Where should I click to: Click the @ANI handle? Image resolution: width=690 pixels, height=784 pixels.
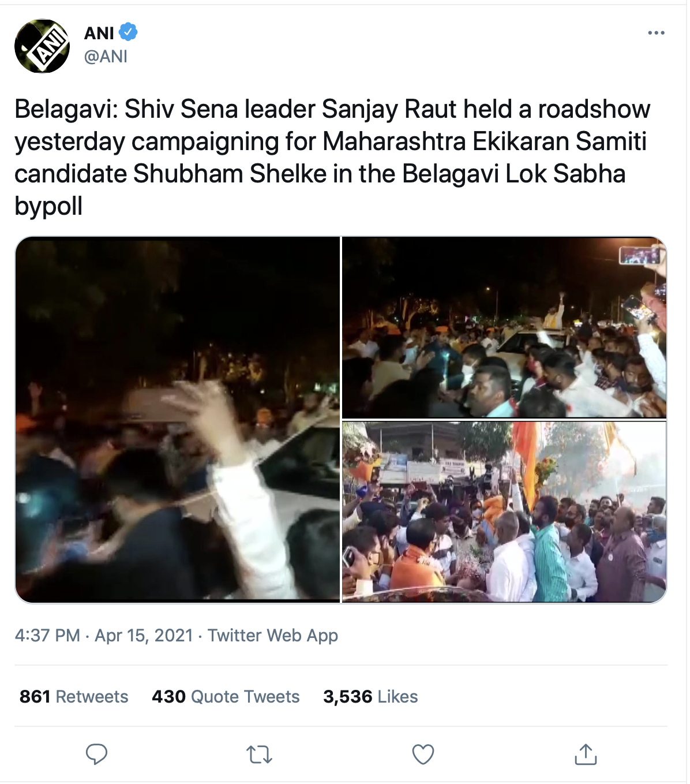click(106, 57)
